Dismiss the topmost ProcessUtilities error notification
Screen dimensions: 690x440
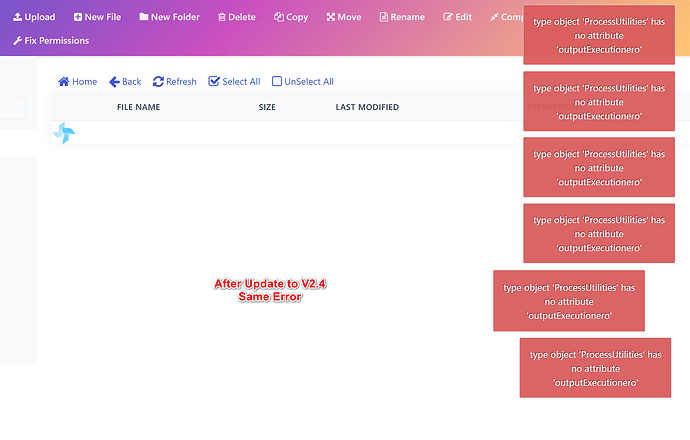(599, 35)
